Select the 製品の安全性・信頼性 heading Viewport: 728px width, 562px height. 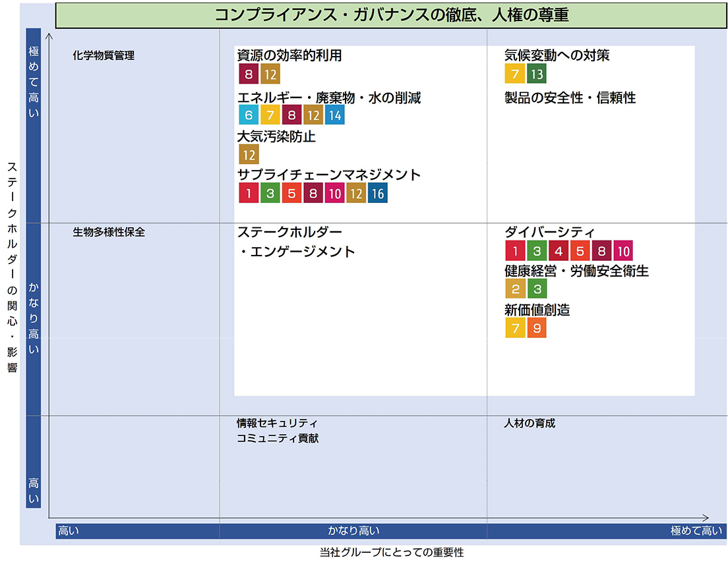pos(570,98)
